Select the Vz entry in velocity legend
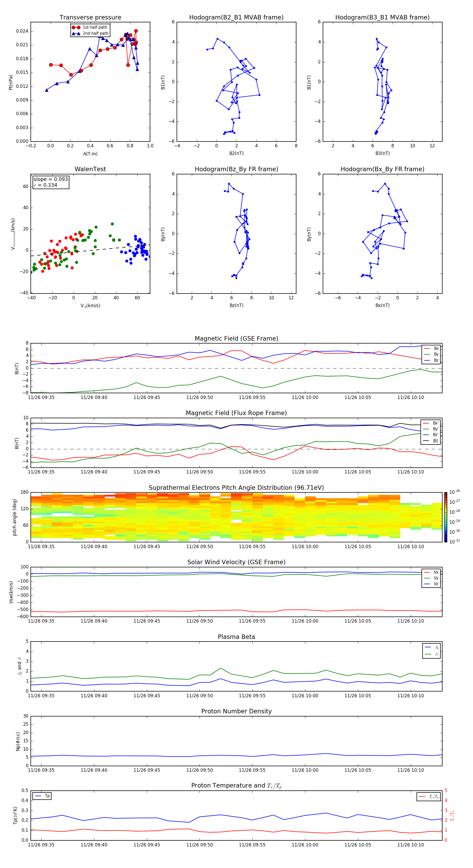 [431, 584]
